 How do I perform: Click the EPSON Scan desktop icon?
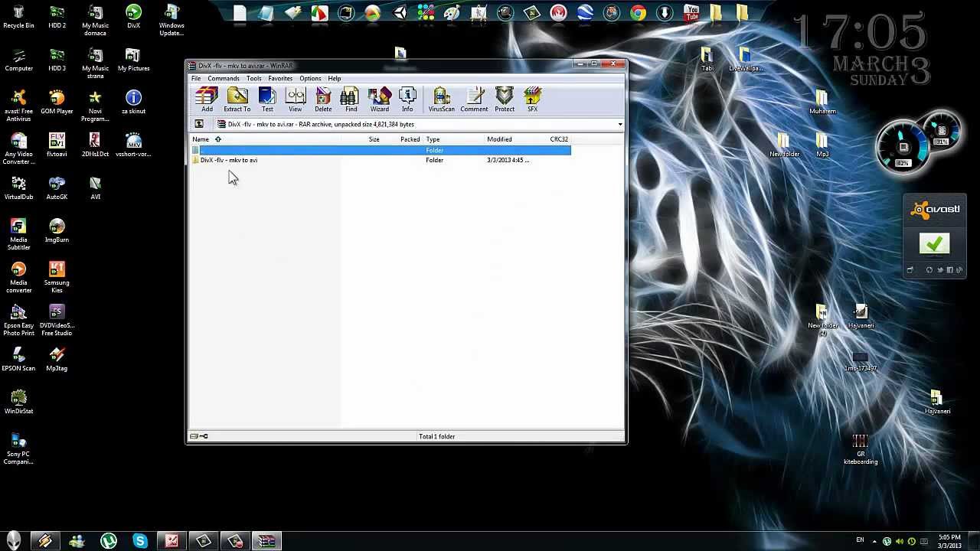point(18,360)
